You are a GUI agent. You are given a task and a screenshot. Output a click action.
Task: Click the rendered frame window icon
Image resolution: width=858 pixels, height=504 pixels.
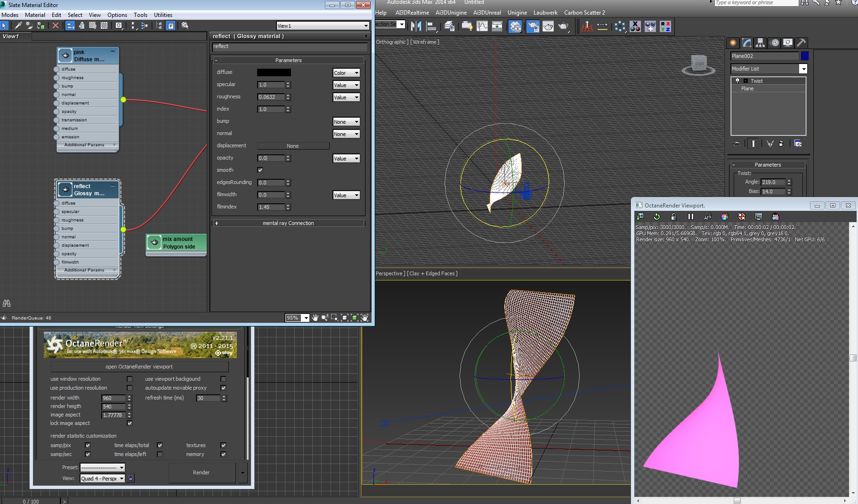[x=548, y=26]
